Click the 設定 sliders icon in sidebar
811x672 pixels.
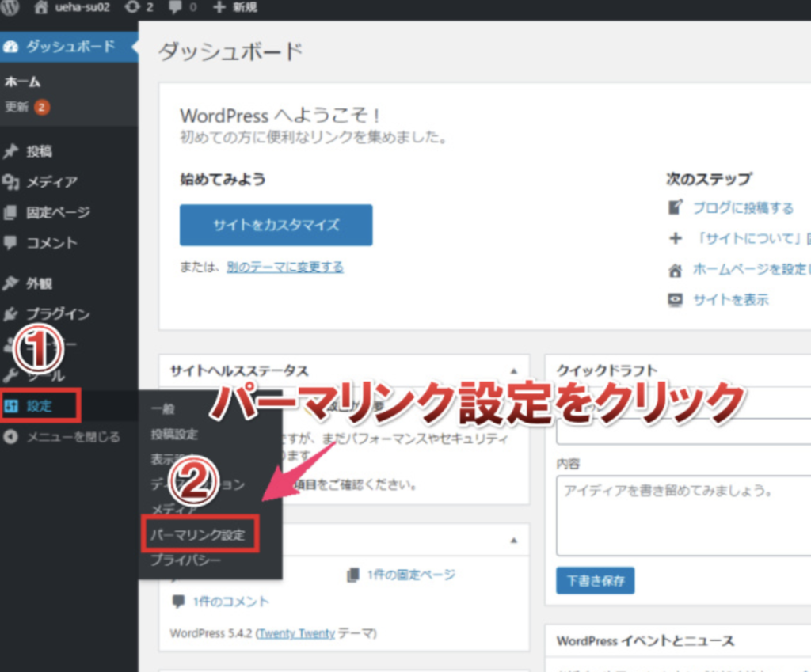[11, 406]
